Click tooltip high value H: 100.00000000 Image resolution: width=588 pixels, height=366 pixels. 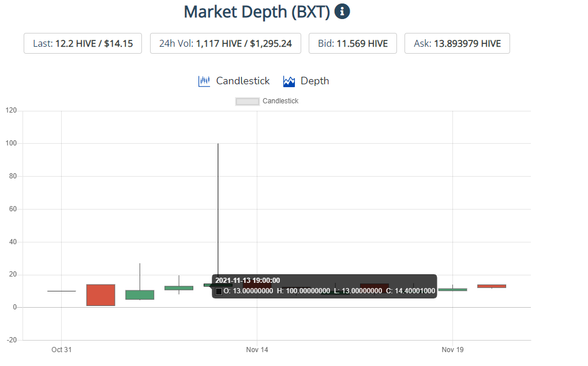304,291
